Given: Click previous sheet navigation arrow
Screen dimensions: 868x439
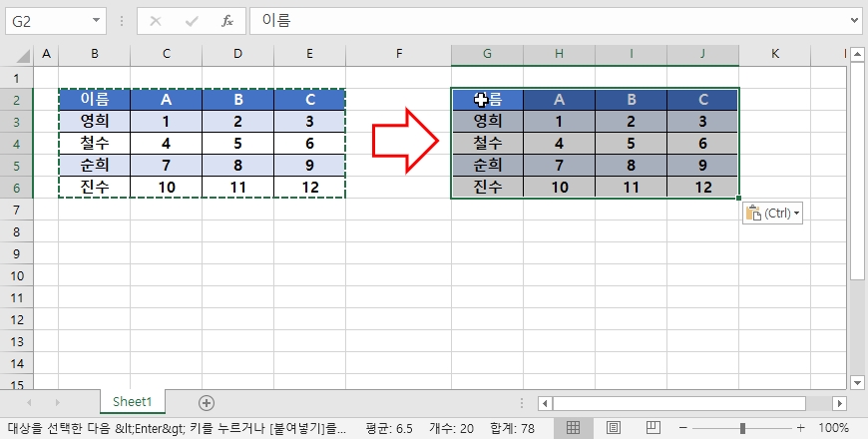Looking at the screenshot, I should coord(29,402).
